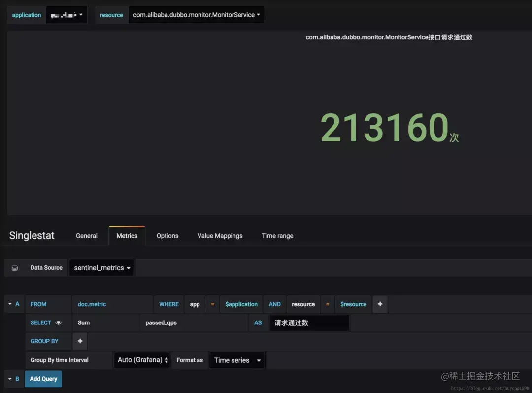Click the Add Query button
The height and width of the screenshot is (393, 532).
[x=43, y=379]
